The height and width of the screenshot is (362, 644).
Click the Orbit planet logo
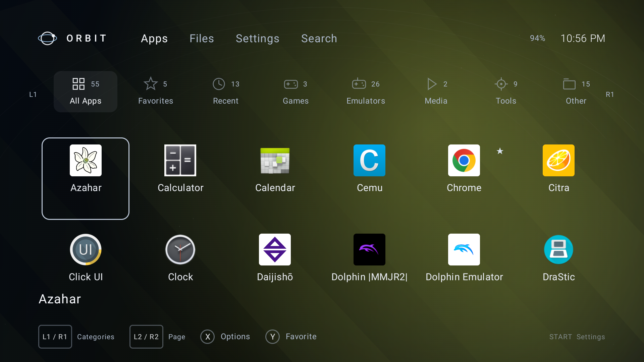coord(47,38)
